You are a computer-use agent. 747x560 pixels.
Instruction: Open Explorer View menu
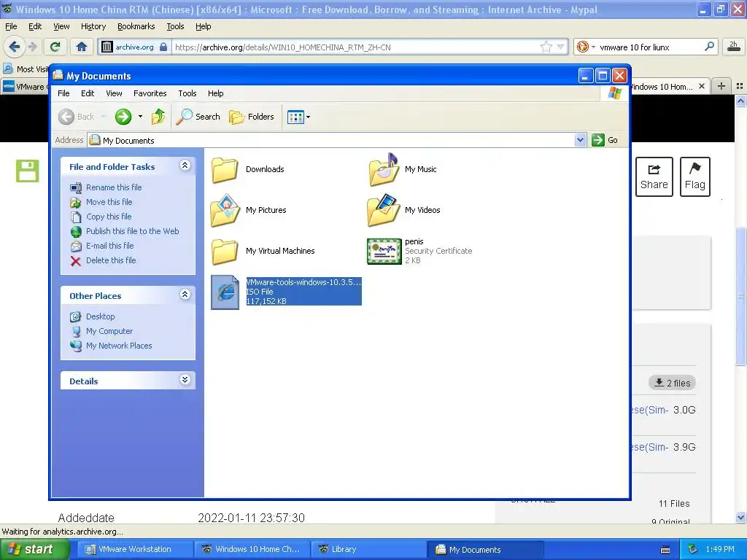click(x=114, y=93)
